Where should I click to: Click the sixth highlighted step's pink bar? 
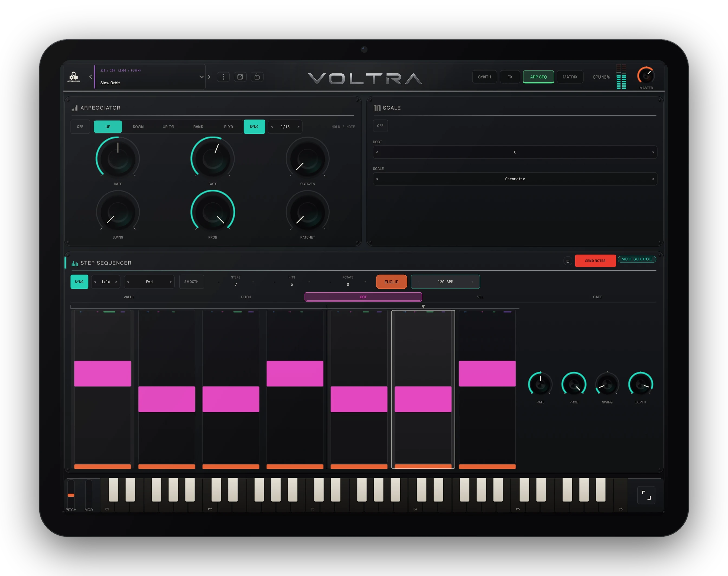(x=423, y=399)
